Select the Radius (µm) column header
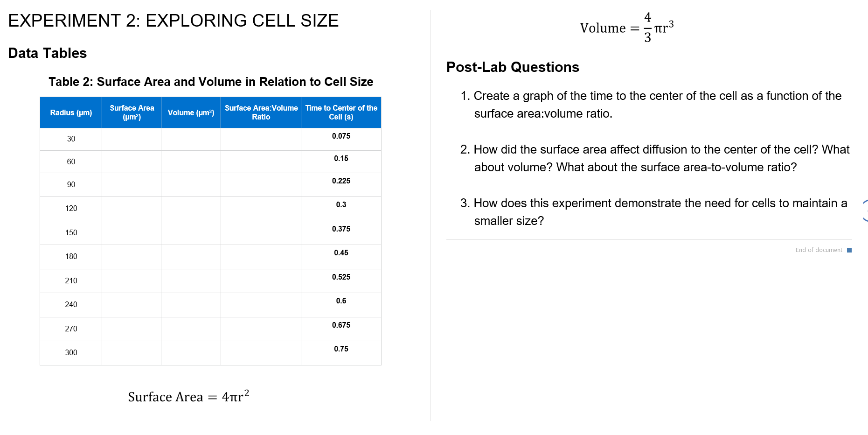 (71, 112)
